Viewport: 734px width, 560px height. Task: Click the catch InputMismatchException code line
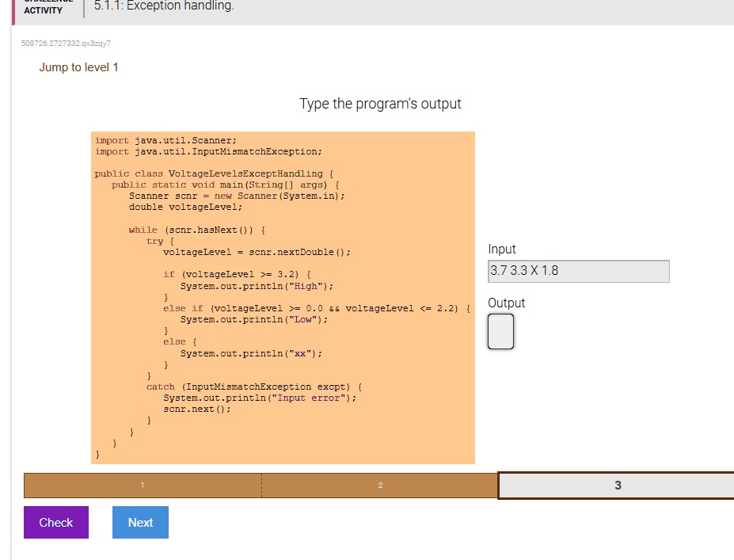[253, 387]
